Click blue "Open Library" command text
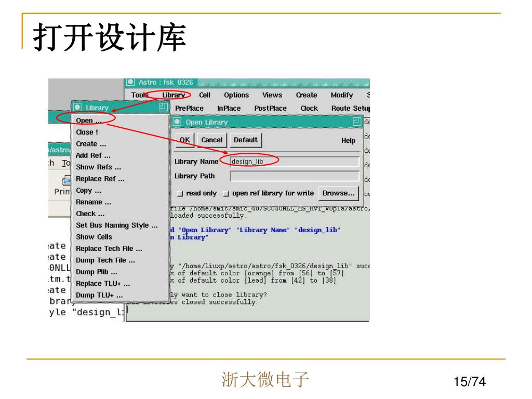532x399 pixels. (205, 230)
